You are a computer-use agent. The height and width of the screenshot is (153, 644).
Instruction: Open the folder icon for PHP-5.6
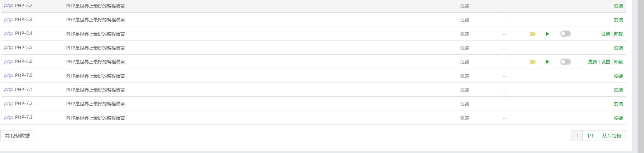click(532, 62)
